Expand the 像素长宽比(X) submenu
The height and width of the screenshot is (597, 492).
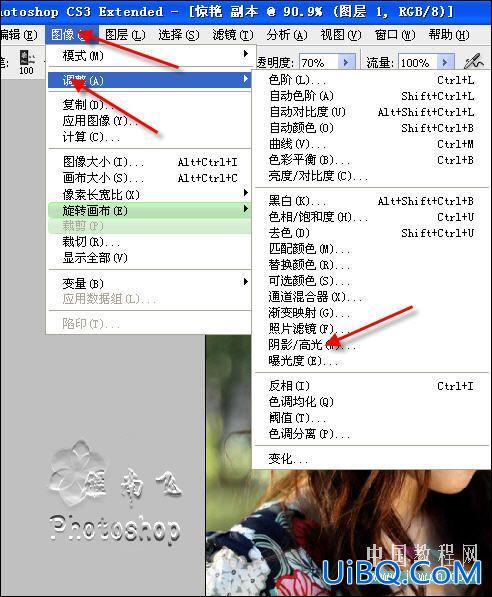[x=149, y=194]
